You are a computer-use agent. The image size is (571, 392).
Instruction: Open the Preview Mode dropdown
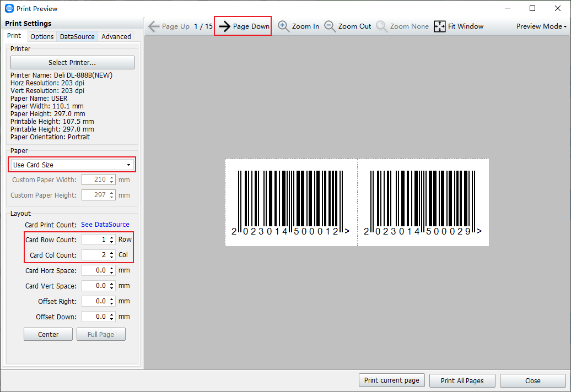click(x=541, y=26)
